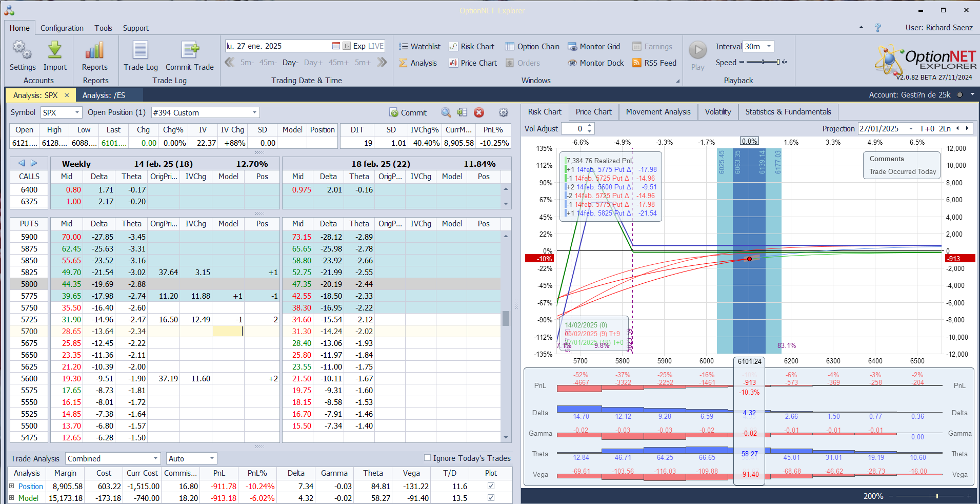Switch to the Volatility tab
Viewport: 980px width, 504px height.
coord(718,112)
